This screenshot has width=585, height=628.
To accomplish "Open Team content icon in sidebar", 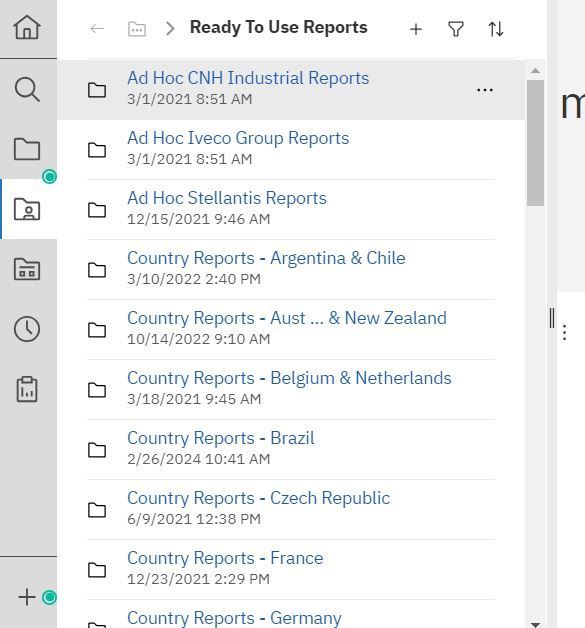I will [x=27, y=209].
